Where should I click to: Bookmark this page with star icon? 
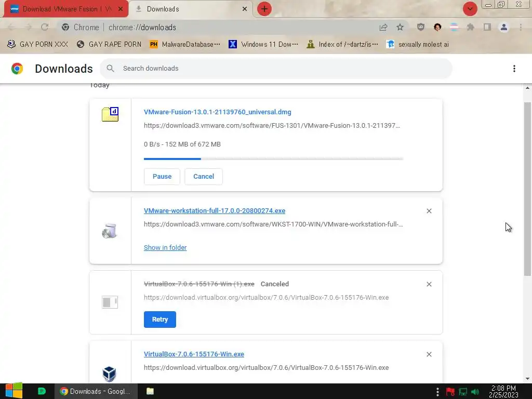(x=400, y=27)
